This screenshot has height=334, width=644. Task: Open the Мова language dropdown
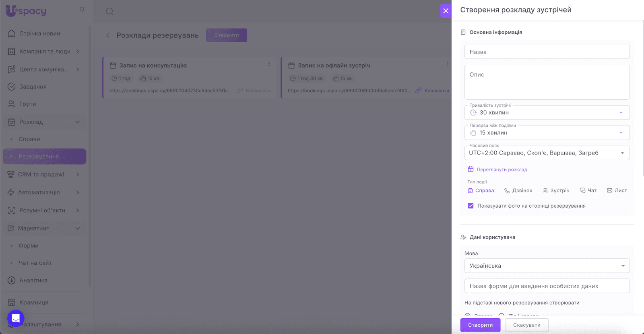pos(547,266)
